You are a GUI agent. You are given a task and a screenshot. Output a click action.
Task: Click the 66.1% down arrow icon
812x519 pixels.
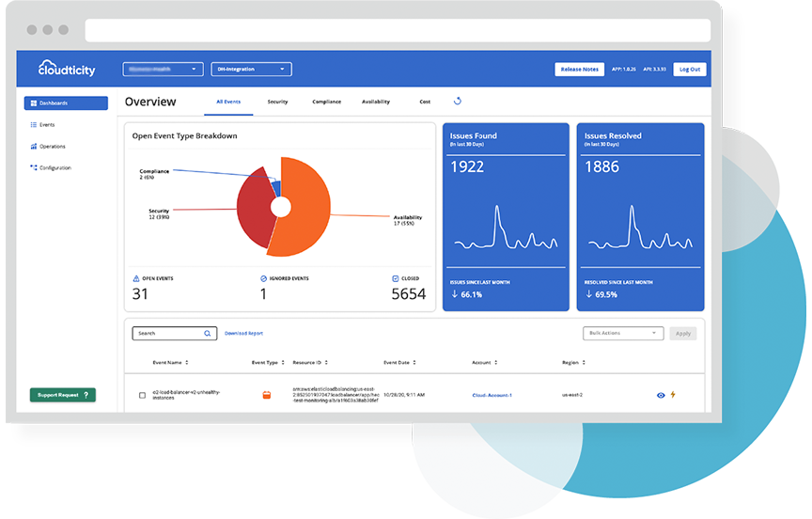(454, 294)
